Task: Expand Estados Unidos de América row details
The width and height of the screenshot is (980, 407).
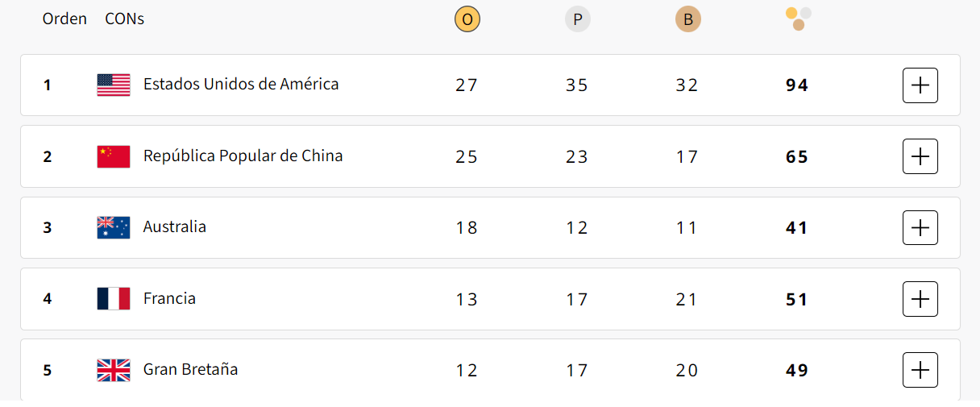Action: pos(920,85)
